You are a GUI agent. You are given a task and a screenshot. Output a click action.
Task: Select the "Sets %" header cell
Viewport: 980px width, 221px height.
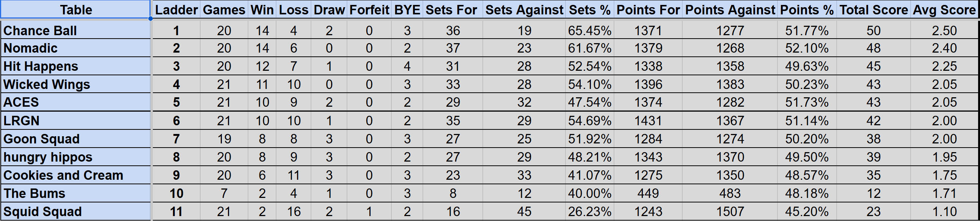(589, 9)
